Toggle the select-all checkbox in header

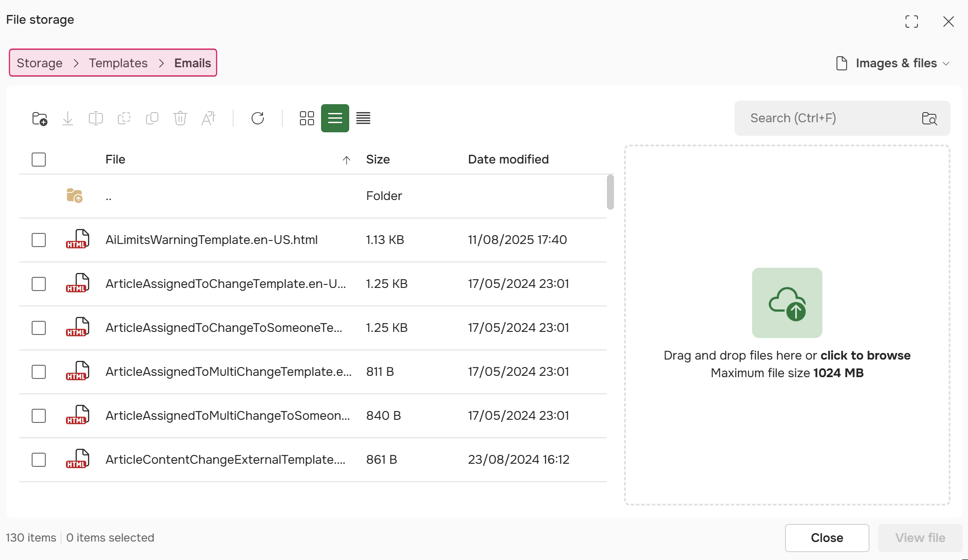tap(39, 160)
